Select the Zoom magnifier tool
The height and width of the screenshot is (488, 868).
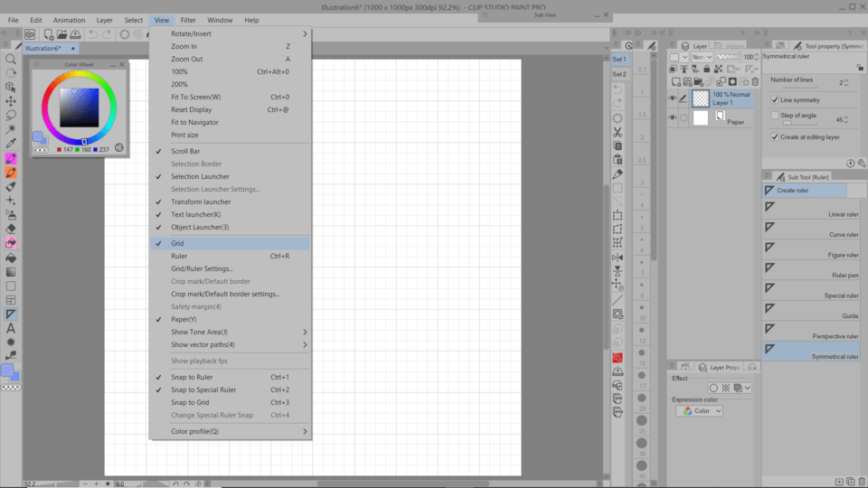11,59
